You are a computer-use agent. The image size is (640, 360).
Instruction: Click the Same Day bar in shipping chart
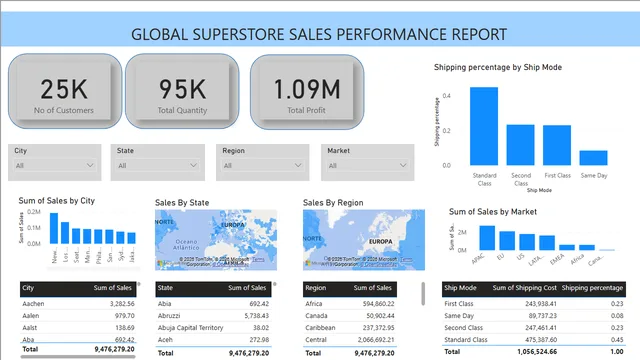[593, 158]
